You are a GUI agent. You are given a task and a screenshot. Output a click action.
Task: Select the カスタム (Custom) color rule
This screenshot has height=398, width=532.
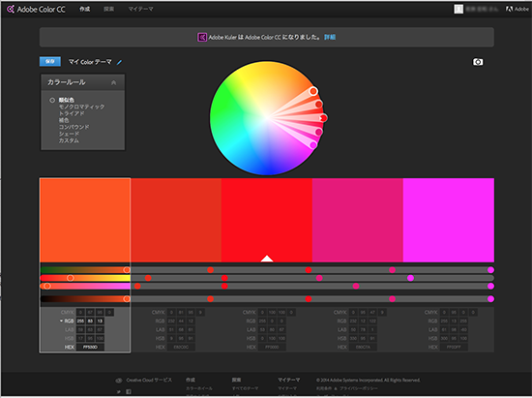(69, 140)
